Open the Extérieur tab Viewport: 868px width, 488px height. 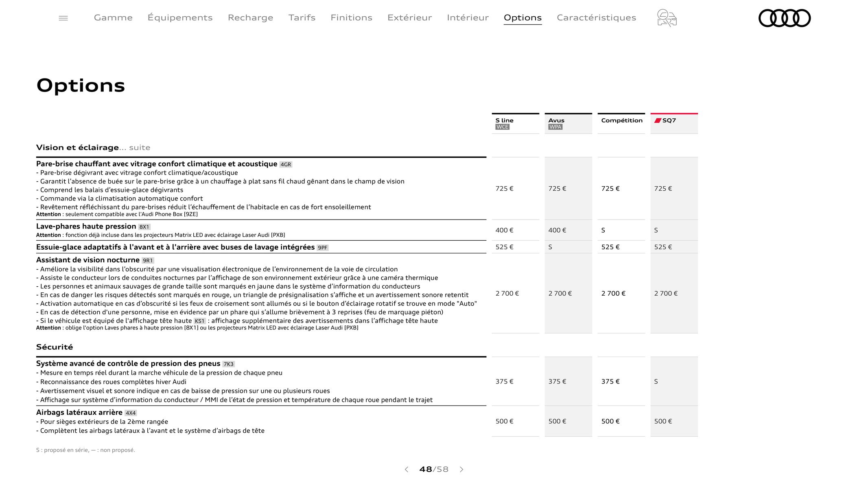click(409, 17)
